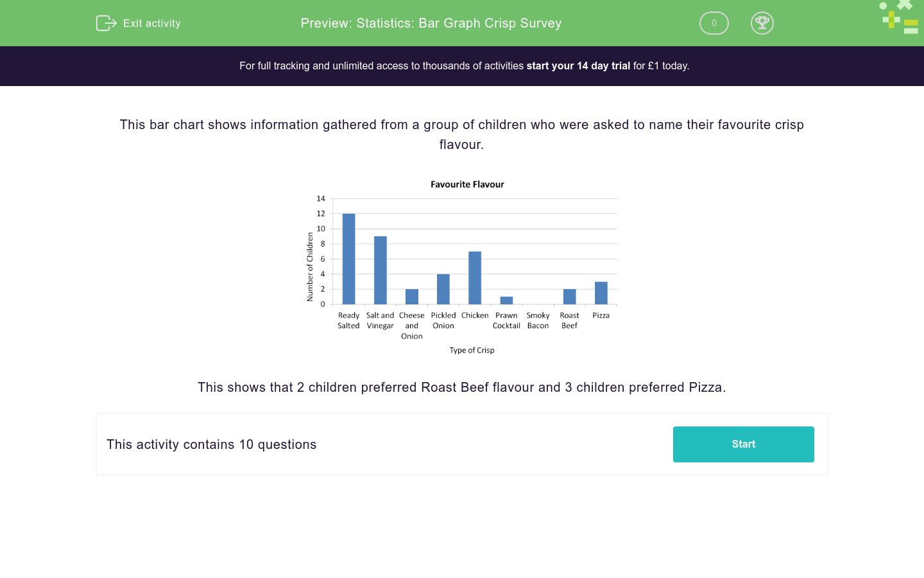
Task: Click the score counter showing 0
Action: [714, 23]
